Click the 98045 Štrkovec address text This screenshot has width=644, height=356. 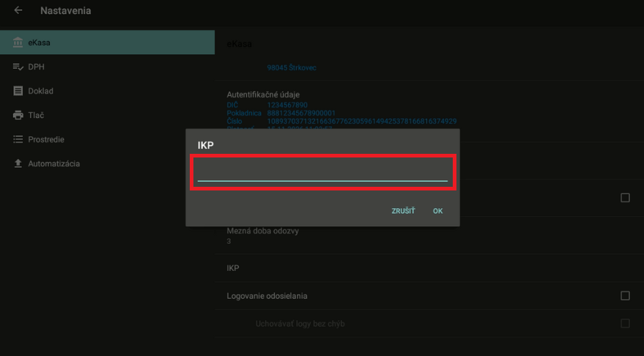pyautogui.click(x=292, y=68)
